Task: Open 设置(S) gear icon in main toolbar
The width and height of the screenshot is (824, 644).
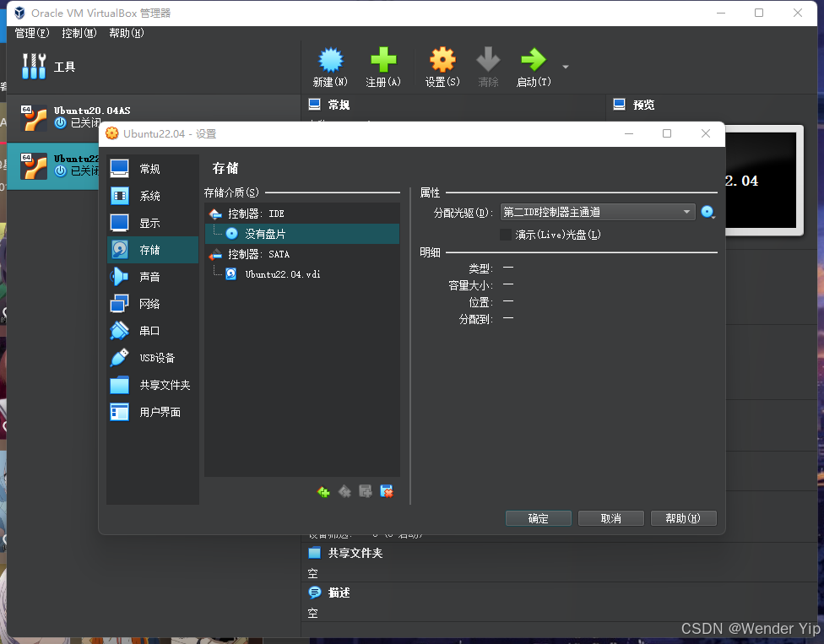Action: tap(442, 60)
